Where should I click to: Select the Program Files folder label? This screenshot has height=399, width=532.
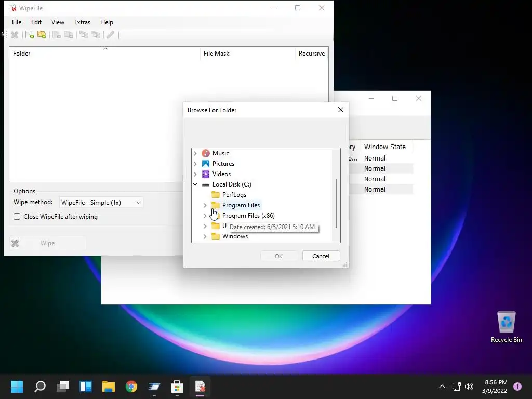click(241, 205)
